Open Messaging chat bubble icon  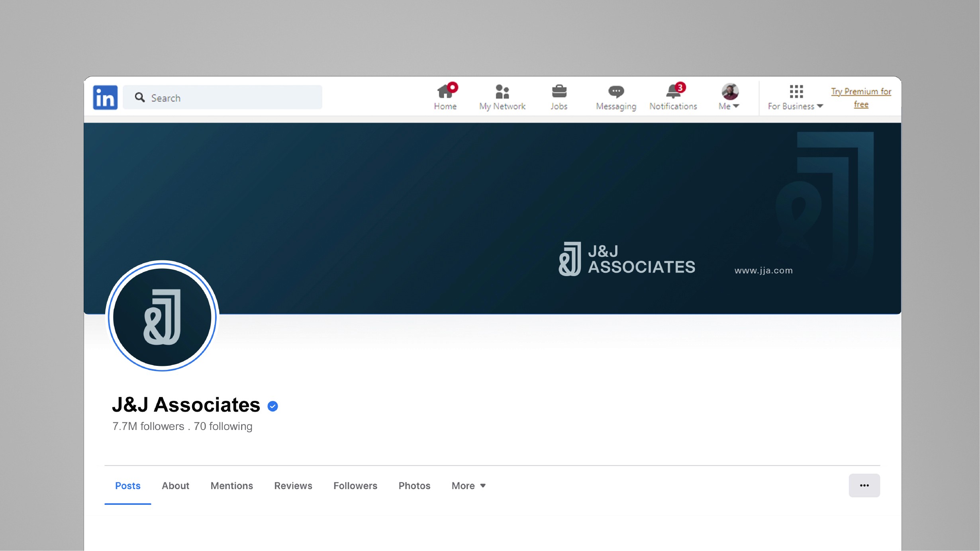(616, 92)
